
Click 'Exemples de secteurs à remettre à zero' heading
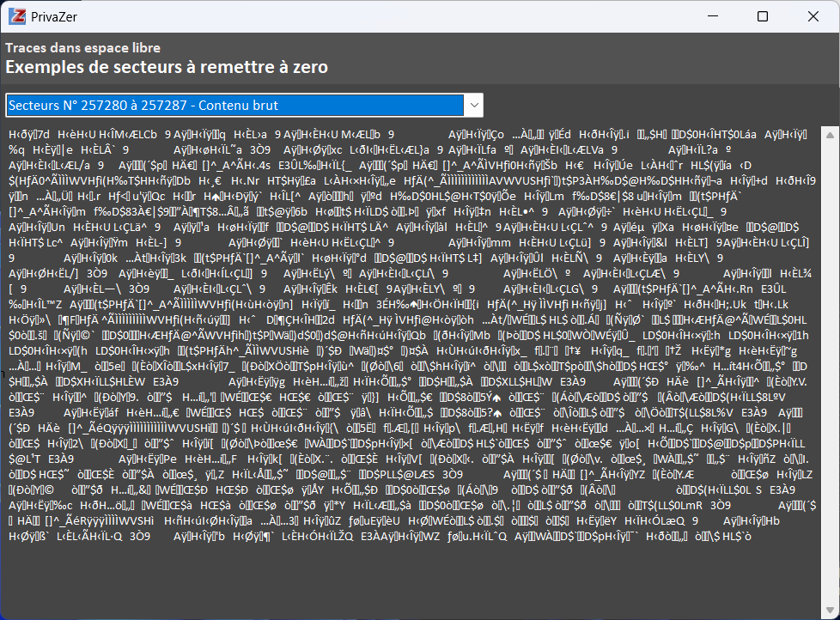click(167, 67)
